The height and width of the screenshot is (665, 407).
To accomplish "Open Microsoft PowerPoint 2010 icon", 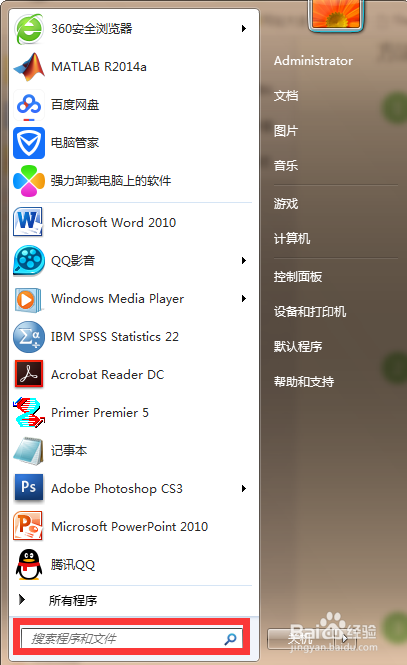I will (x=28, y=526).
